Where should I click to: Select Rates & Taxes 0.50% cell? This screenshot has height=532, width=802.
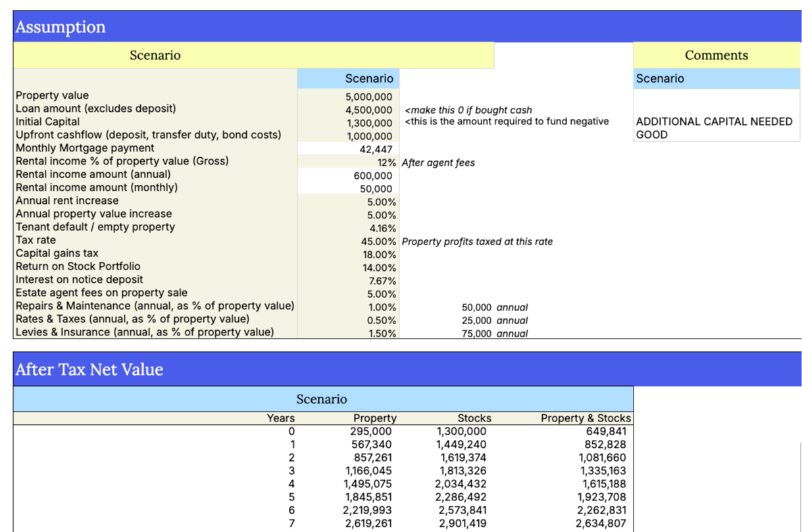coord(349,320)
